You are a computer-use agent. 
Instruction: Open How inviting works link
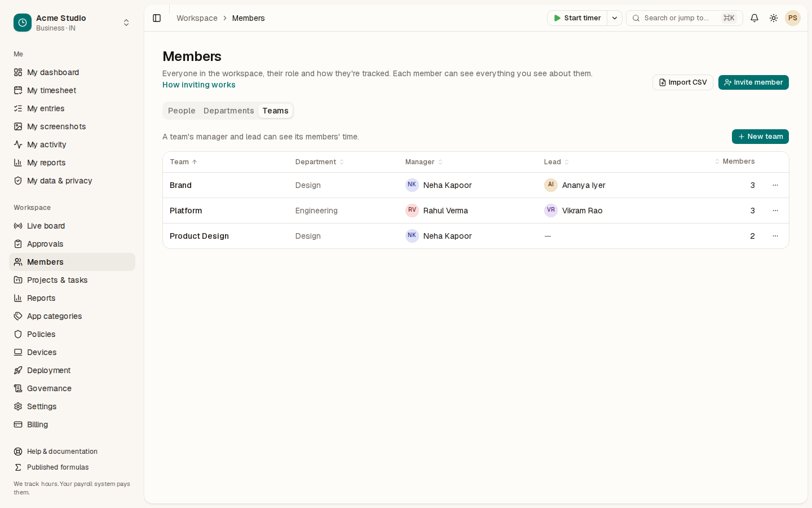199,85
